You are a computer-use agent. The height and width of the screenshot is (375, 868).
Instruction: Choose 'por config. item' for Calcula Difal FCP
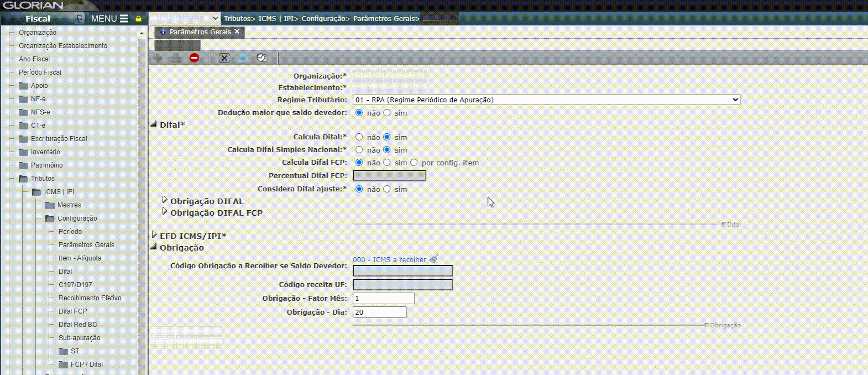[x=414, y=163]
